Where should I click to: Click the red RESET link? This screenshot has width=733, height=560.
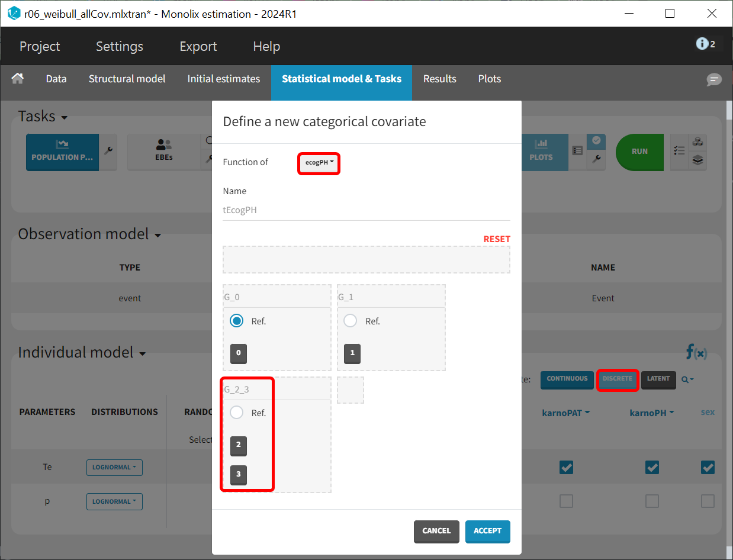tap(496, 239)
